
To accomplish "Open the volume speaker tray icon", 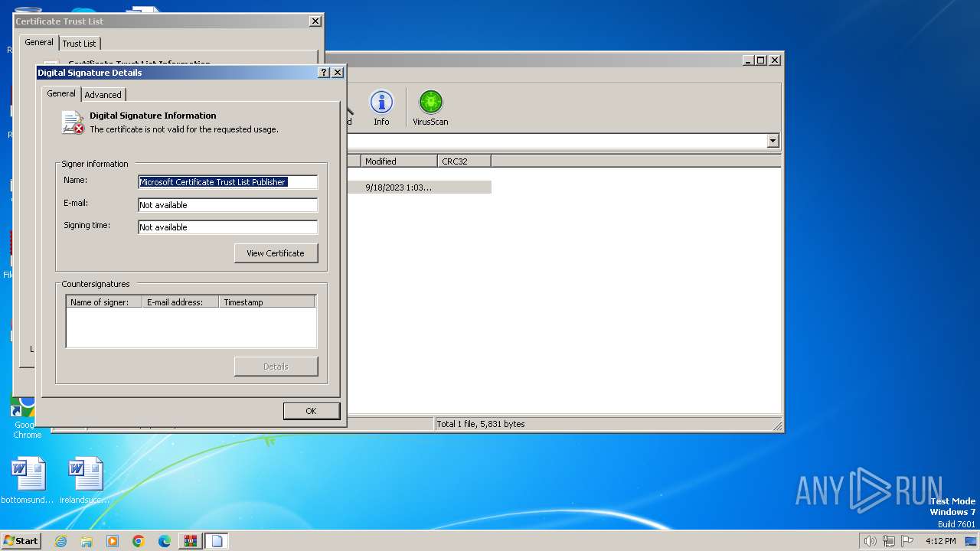I will [x=870, y=541].
